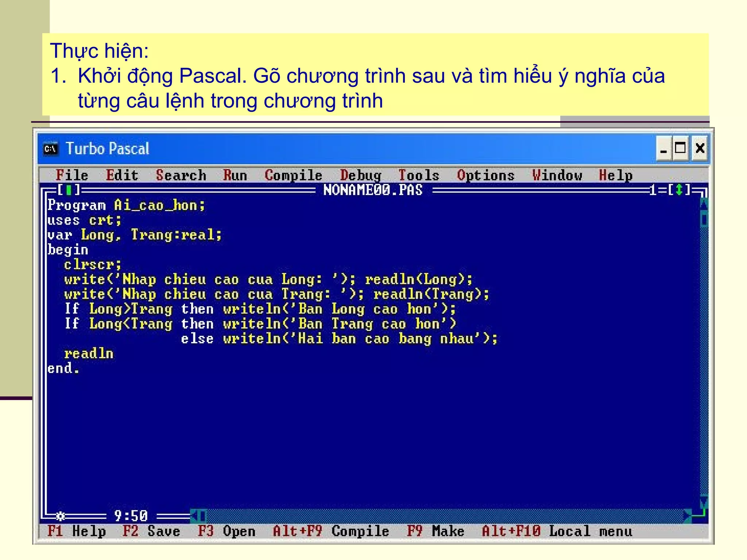Click the editor window number 1
This screenshot has width=747, height=560.
pyautogui.click(x=653, y=190)
